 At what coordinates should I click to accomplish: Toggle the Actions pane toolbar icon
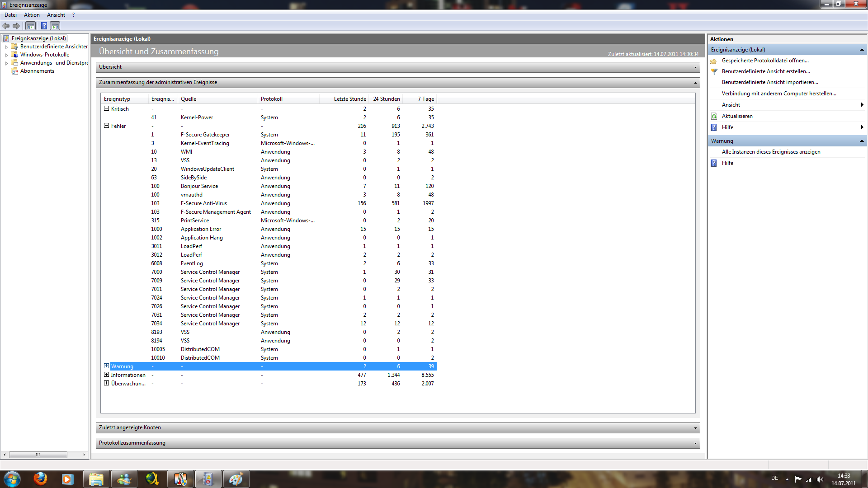click(55, 26)
